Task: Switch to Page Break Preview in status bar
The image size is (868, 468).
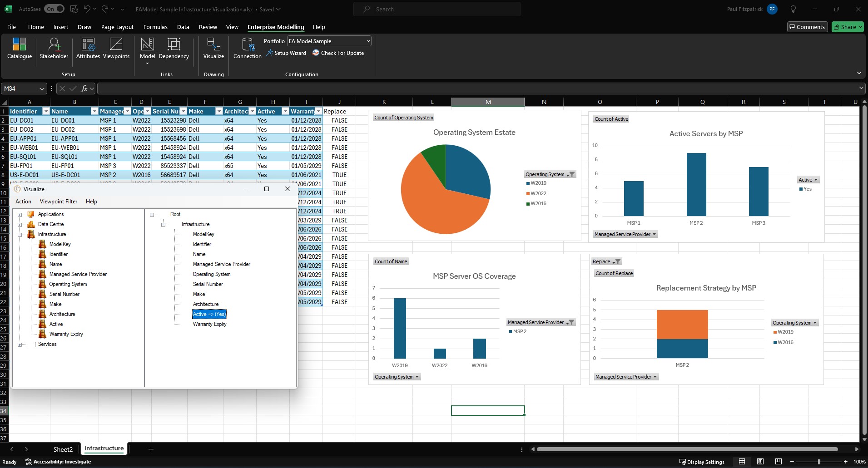Action: 778,462
